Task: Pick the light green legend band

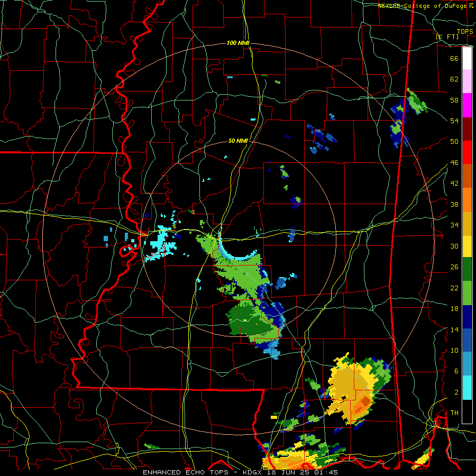Action: coord(467,293)
